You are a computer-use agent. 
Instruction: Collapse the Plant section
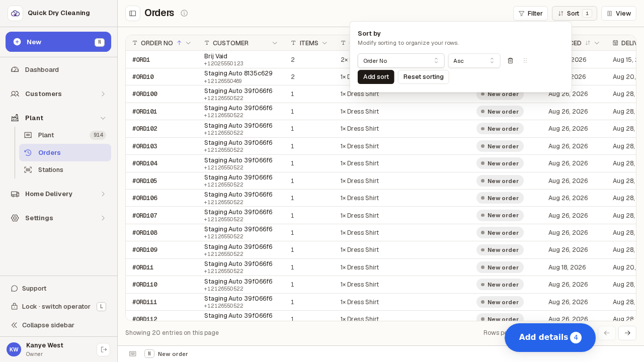coord(58,118)
